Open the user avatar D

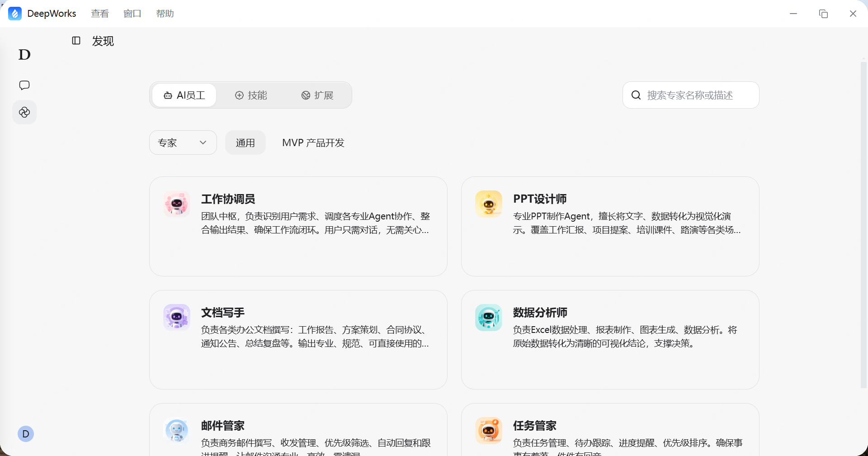(26, 434)
